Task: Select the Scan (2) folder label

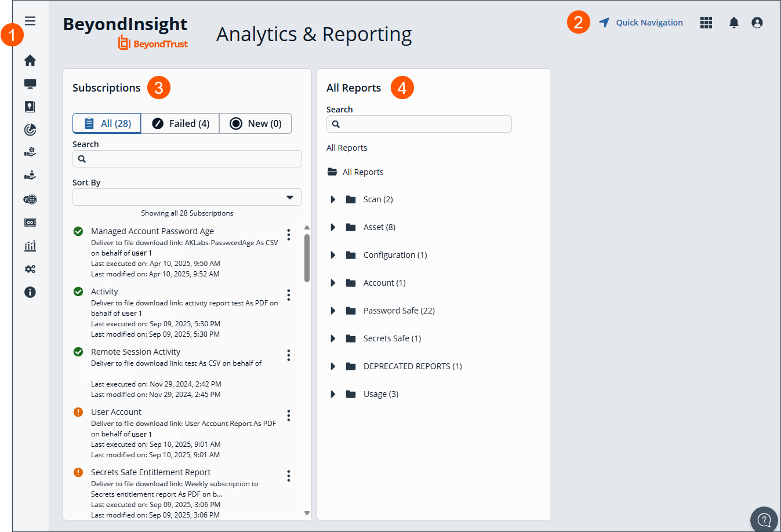Action: coord(378,199)
